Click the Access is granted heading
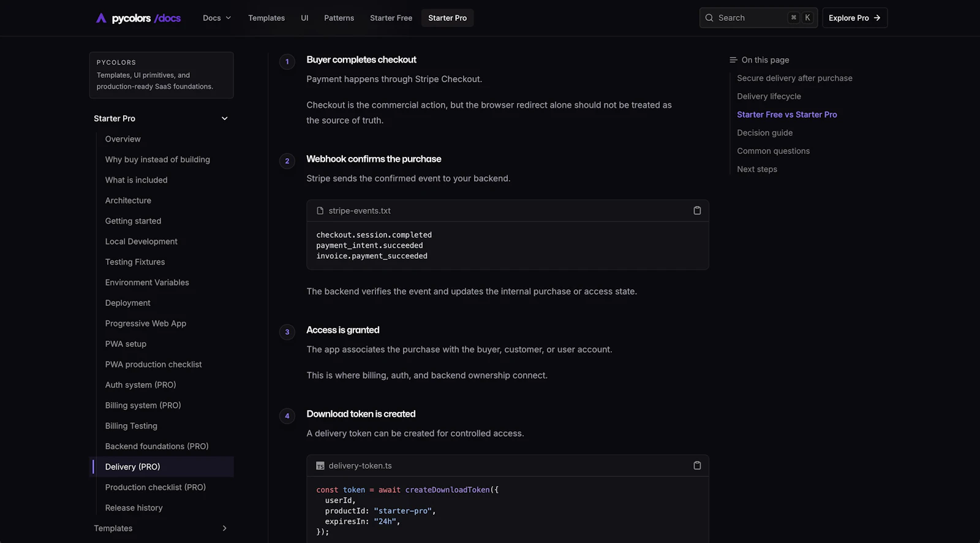Viewport: 980px width, 543px height. pos(343,330)
